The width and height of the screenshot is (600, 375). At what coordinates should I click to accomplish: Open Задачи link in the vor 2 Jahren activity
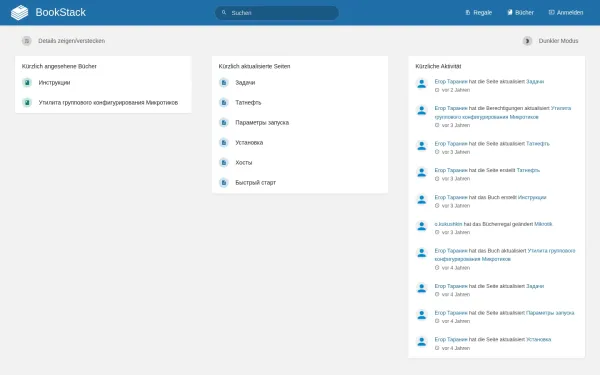pos(535,82)
